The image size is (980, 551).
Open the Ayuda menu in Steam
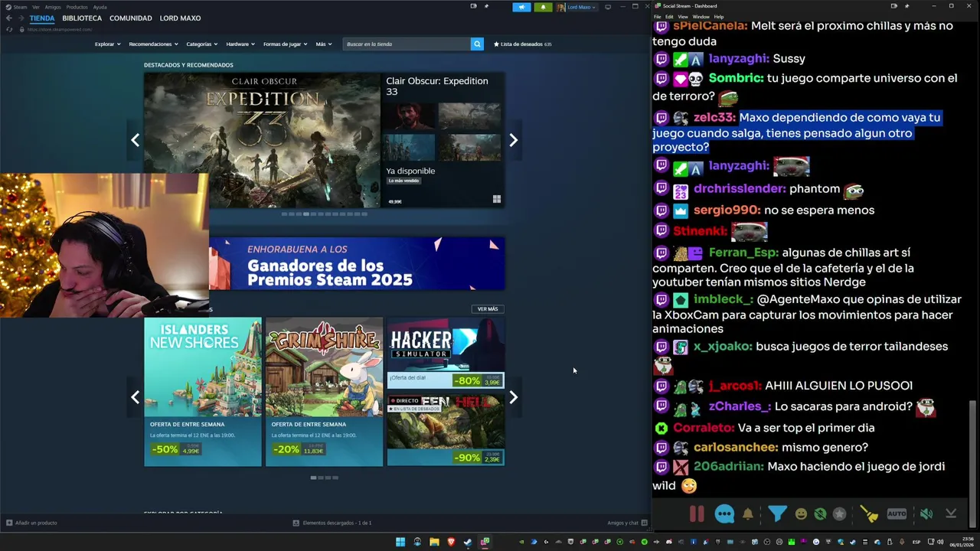coord(100,7)
